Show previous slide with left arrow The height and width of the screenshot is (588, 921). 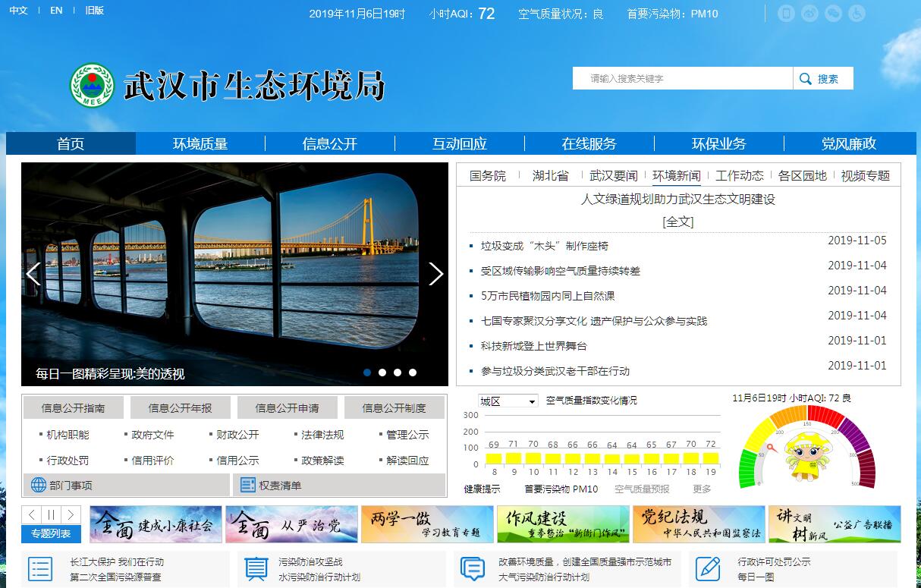point(33,274)
